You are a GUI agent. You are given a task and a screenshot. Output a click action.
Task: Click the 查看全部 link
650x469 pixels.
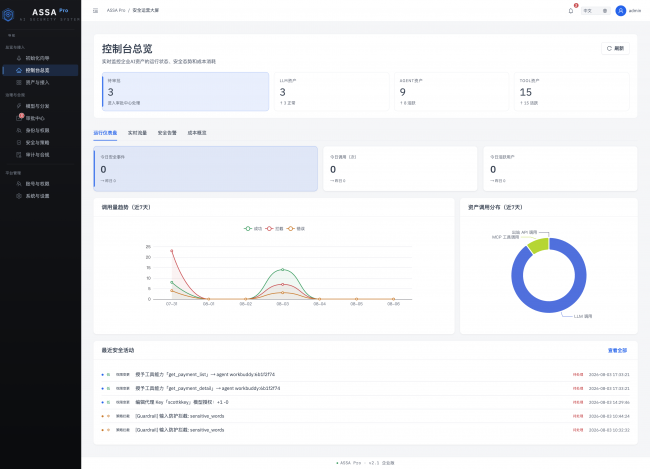pos(617,350)
